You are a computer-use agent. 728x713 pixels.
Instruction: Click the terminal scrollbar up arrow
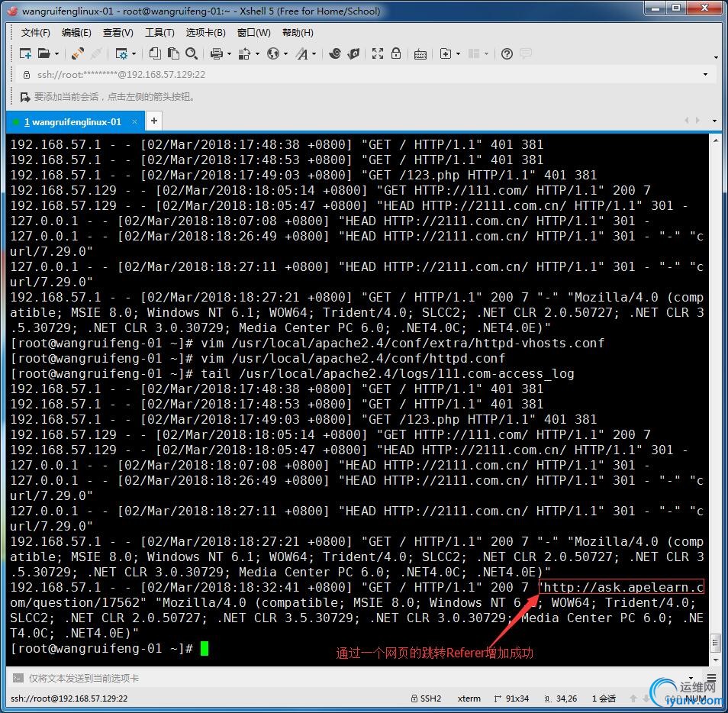716,140
